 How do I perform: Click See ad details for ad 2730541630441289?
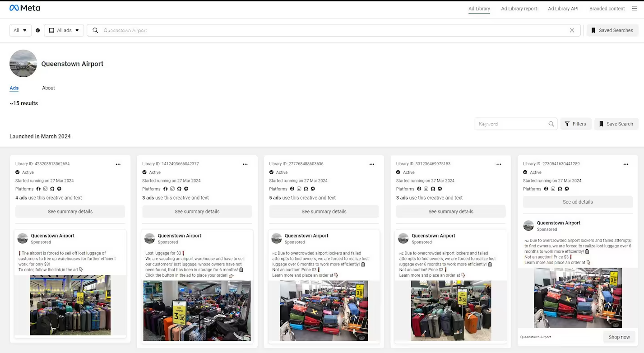point(578,202)
